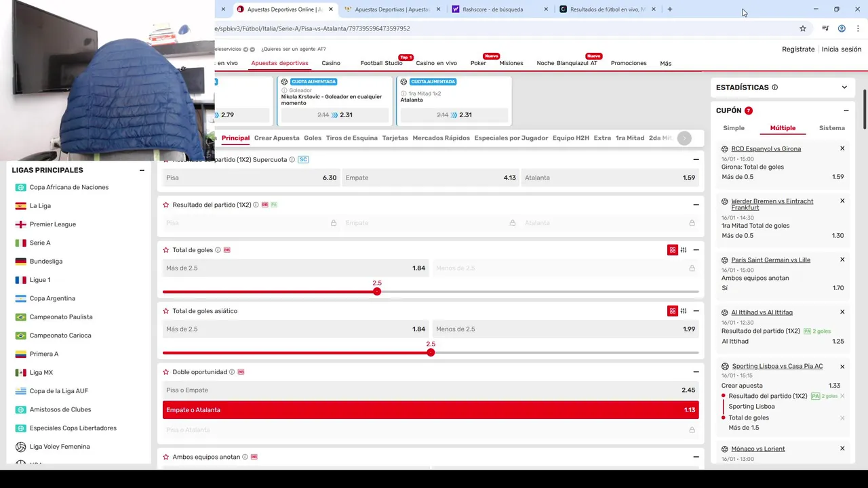Image resolution: width=868 pixels, height=488 pixels.
Task: Open info icon next to Supercuota title
Action: coord(292,160)
